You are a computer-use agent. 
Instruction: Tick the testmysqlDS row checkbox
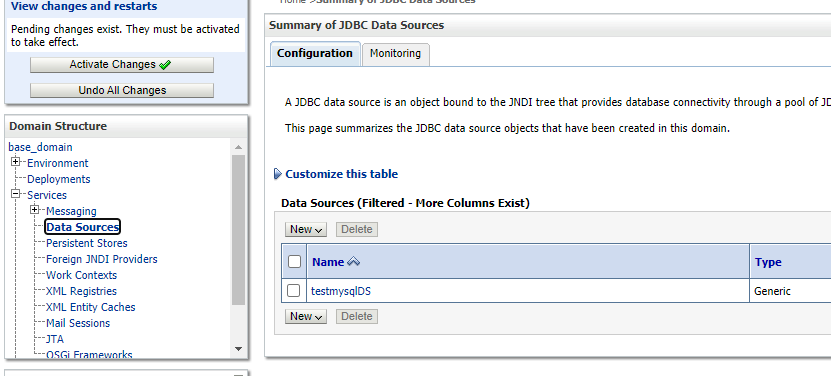[293, 291]
